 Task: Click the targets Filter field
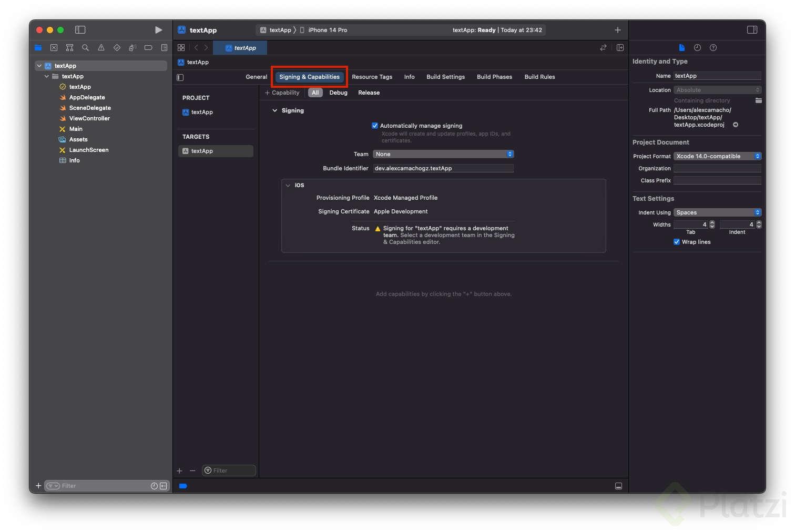229,470
